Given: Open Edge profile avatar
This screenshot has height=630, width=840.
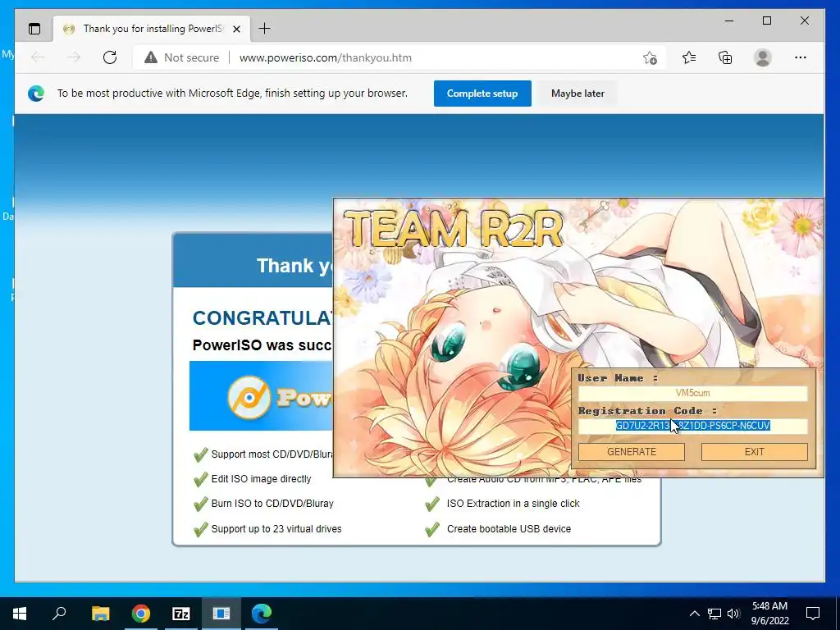Looking at the screenshot, I should [762, 57].
